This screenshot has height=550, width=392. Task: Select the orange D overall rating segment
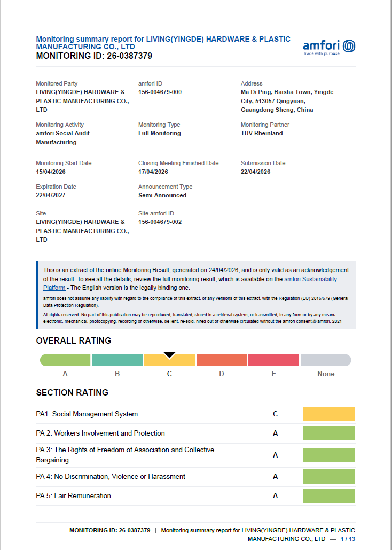pyautogui.click(x=222, y=360)
